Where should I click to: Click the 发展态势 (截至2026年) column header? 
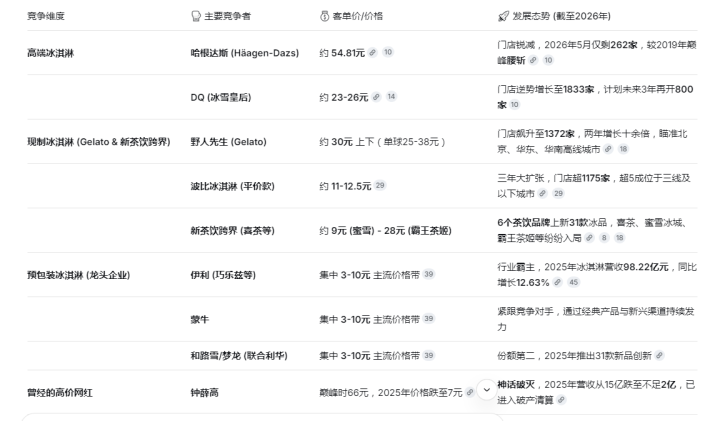click(554, 17)
